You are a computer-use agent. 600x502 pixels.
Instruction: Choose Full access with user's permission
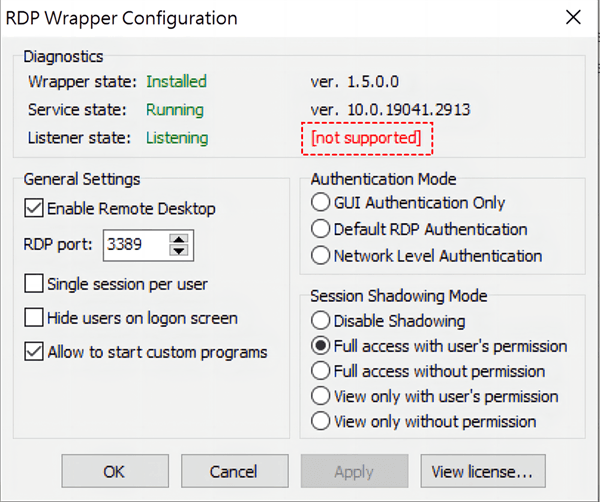tap(321, 346)
